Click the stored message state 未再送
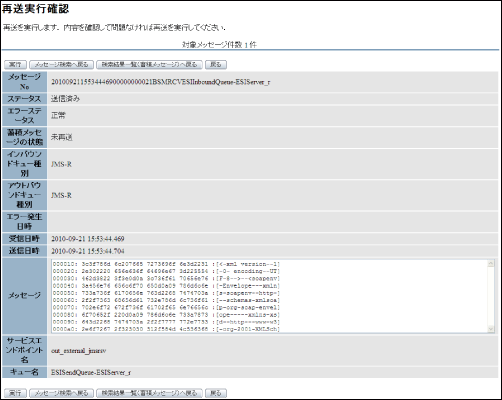502x400 pixels. 62,137
